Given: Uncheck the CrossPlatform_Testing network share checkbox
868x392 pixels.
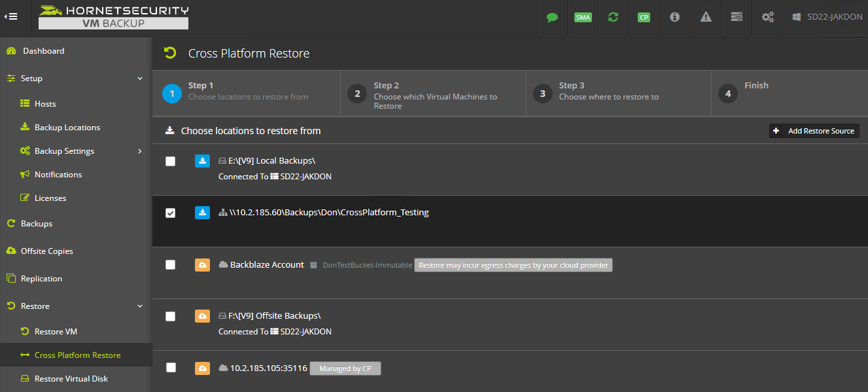Looking at the screenshot, I should tap(171, 213).
